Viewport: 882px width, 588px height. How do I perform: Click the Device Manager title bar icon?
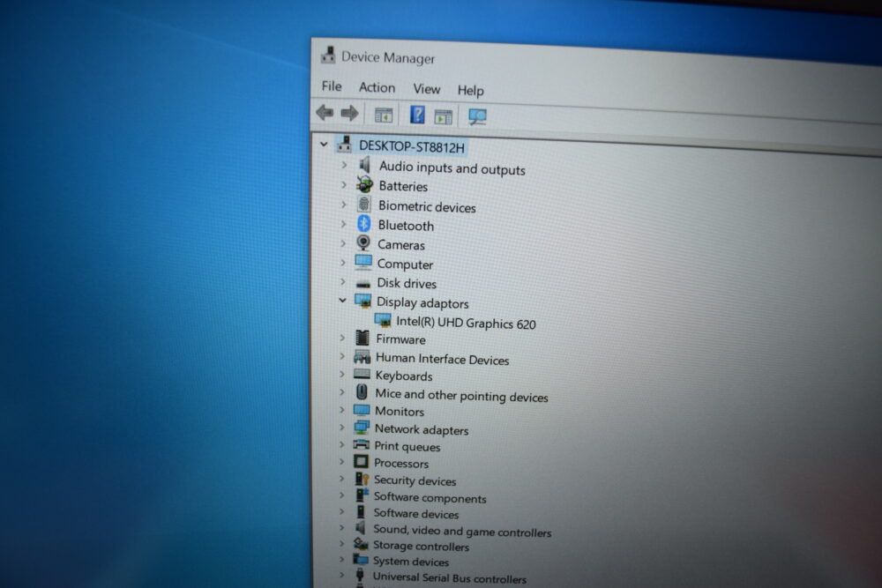(x=328, y=55)
